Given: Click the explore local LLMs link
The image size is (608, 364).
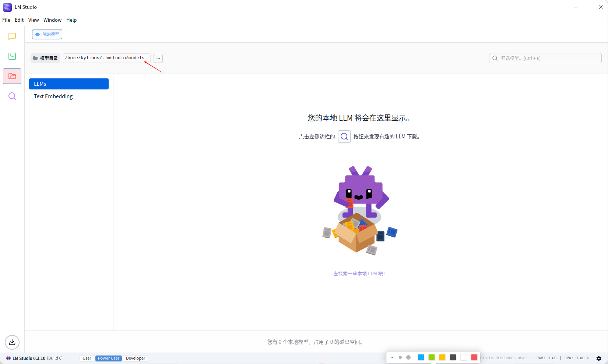Looking at the screenshot, I should [359, 273].
